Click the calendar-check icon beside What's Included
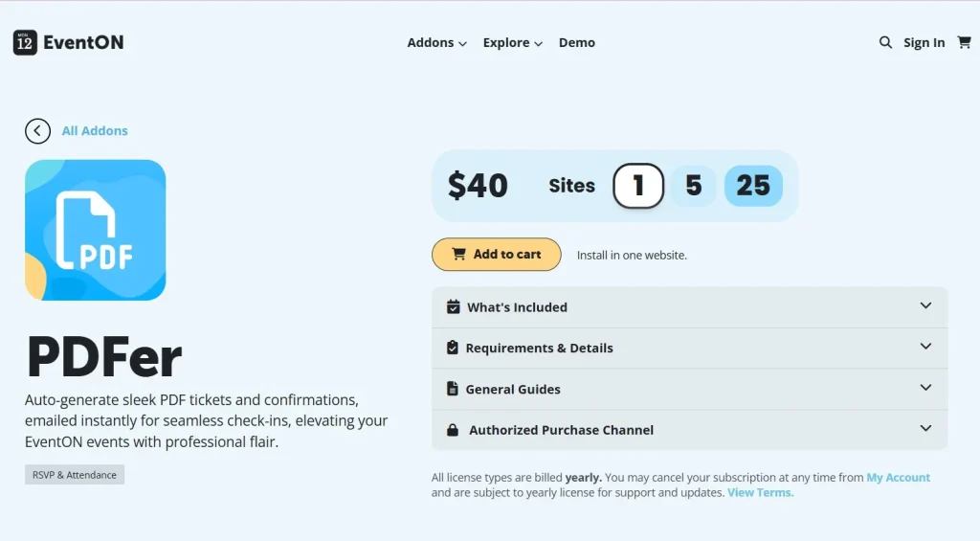 tap(453, 307)
